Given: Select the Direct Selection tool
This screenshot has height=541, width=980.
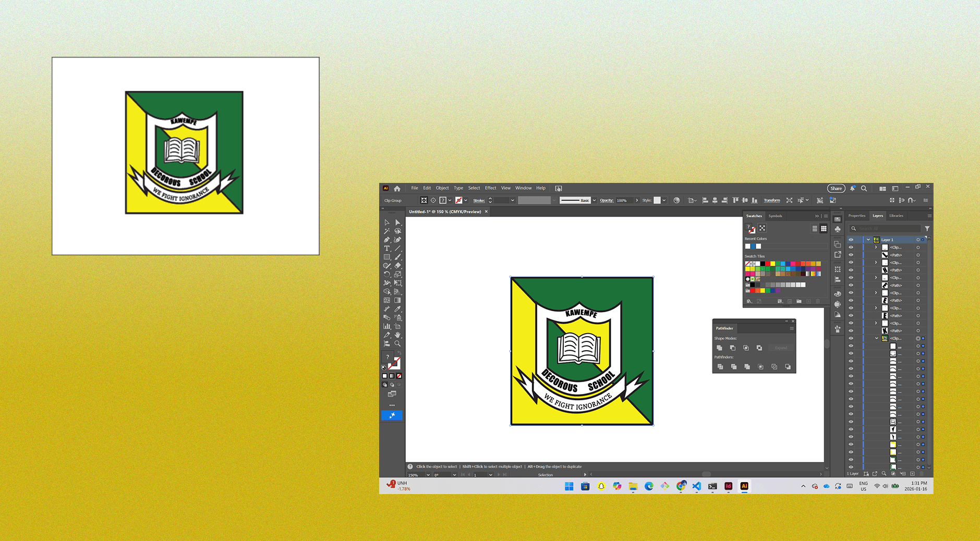Looking at the screenshot, I should 397,223.
